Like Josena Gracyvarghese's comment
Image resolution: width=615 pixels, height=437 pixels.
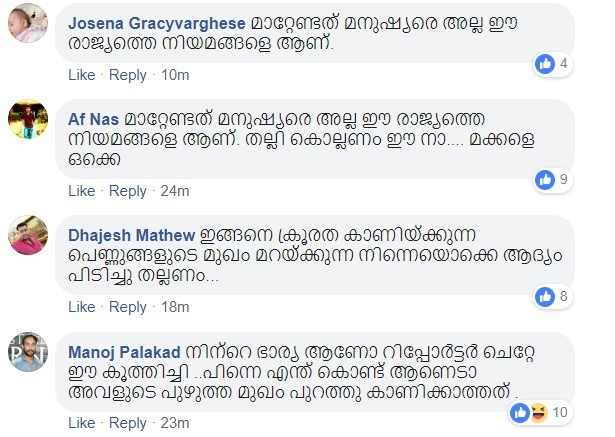[x=82, y=75]
